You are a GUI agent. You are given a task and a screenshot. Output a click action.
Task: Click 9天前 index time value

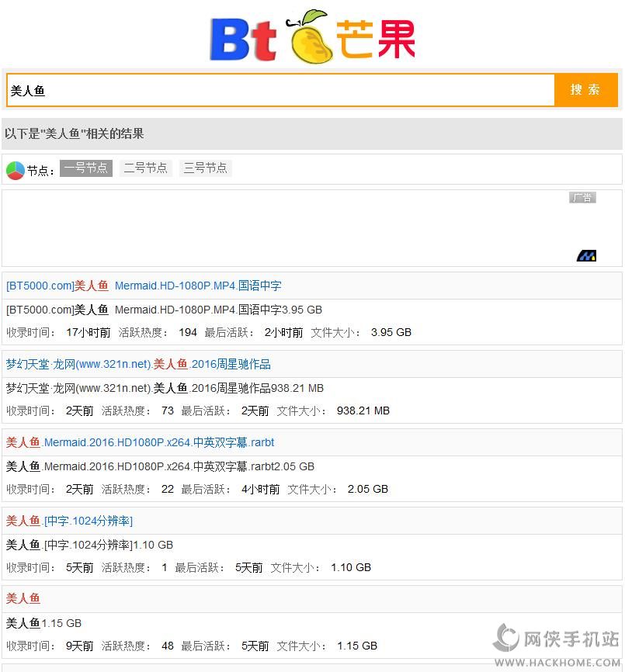tap(79, 646)
